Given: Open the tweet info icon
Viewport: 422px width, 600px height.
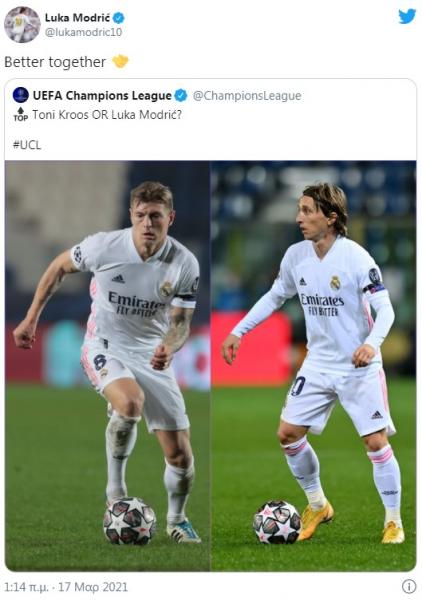Looking at the screenshot, I should tap(409, 586).
